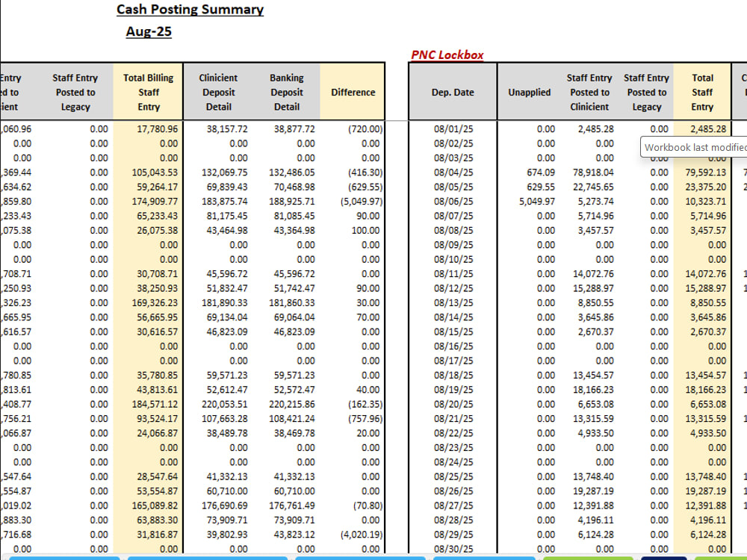Screen dimensions: 747x560
Task: Click the 70.00 difference cell
Action: click(368, 317)
